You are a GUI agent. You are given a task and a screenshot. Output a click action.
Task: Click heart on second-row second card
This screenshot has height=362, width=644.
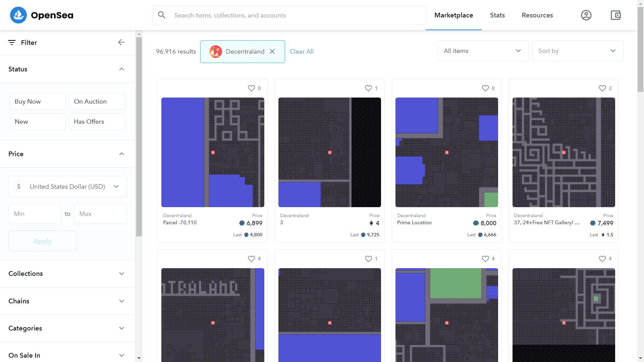tap(368, 259)
